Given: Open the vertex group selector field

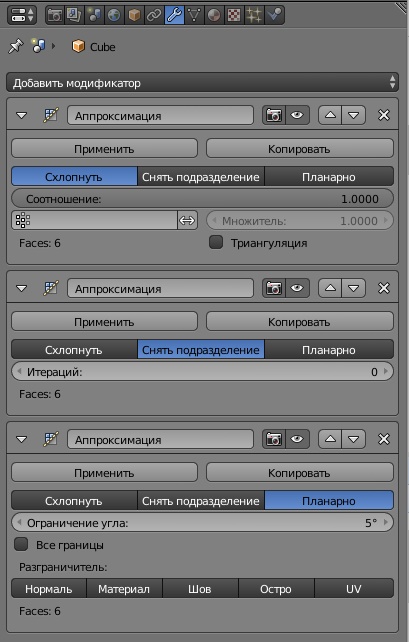Looking at the screenshot, I should click(x=95, y=220).
